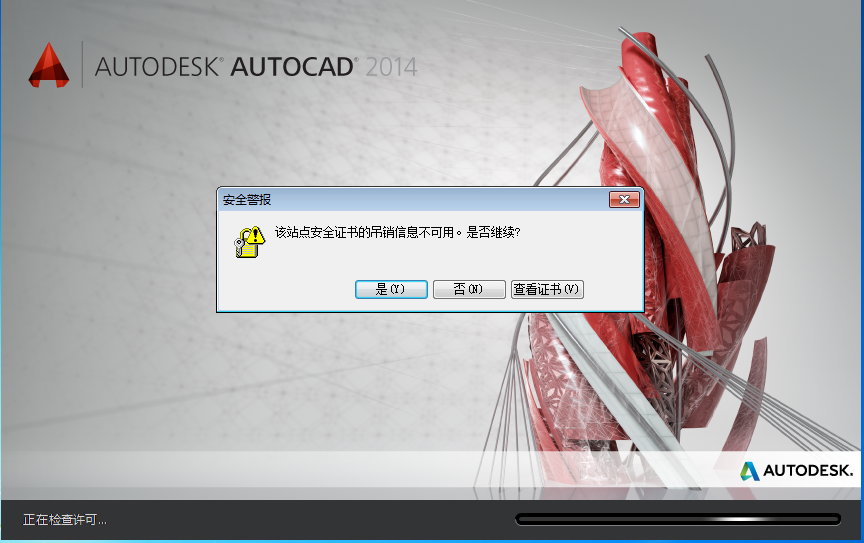
Task: Click the yellow padlock warning icon
Action: coord(250,241)
